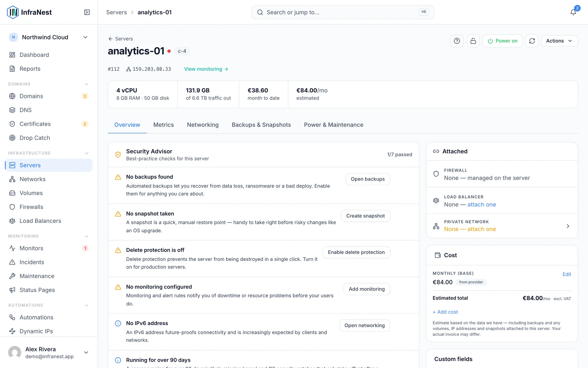
Task: Open Drop Catch page
Action: 49,138
